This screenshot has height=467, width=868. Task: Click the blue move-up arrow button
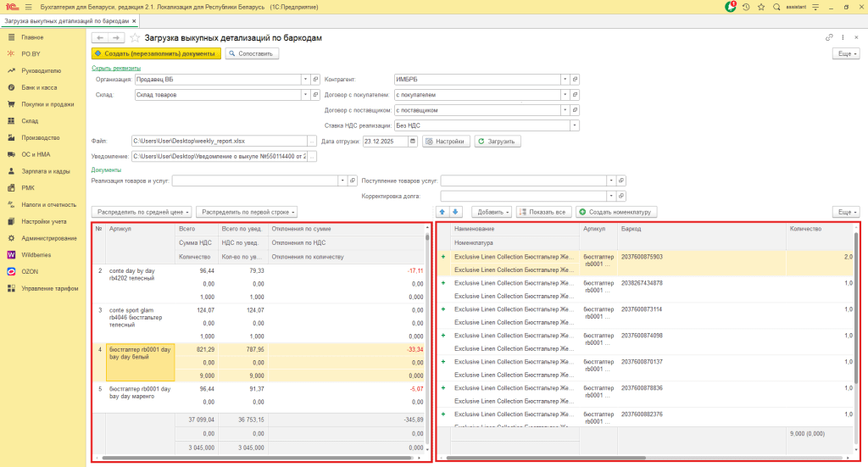pyautogui.click(x=442, y=212)
